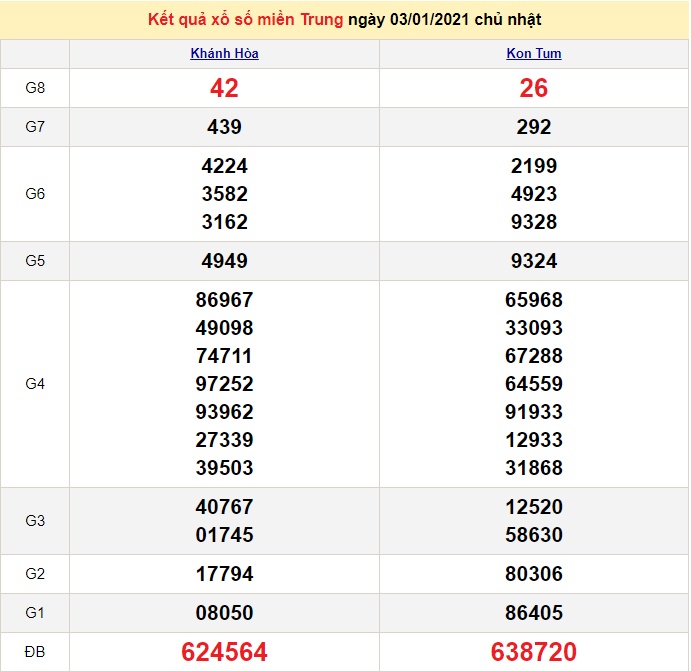Click the G7 result 292
The image size is (691, 671).
pyautogui.click(x=533, y=127)
